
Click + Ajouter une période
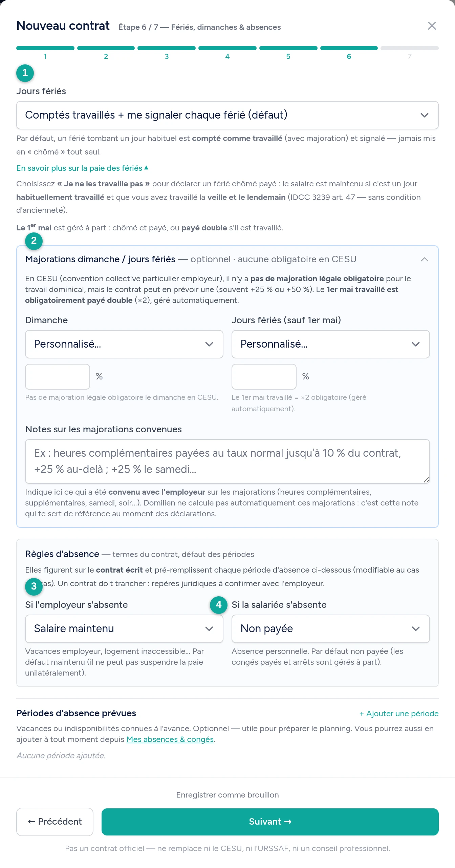[399, 714]
